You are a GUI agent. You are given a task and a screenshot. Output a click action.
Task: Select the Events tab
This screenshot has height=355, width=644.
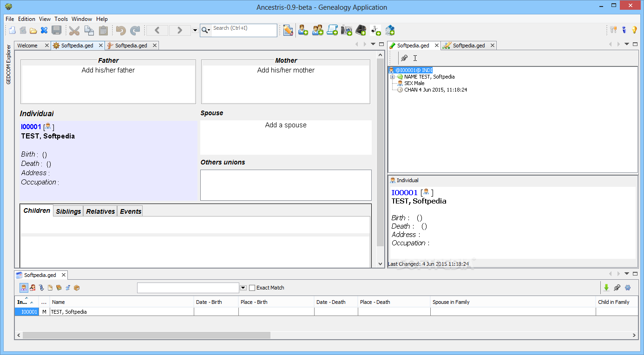pos(131,211)
